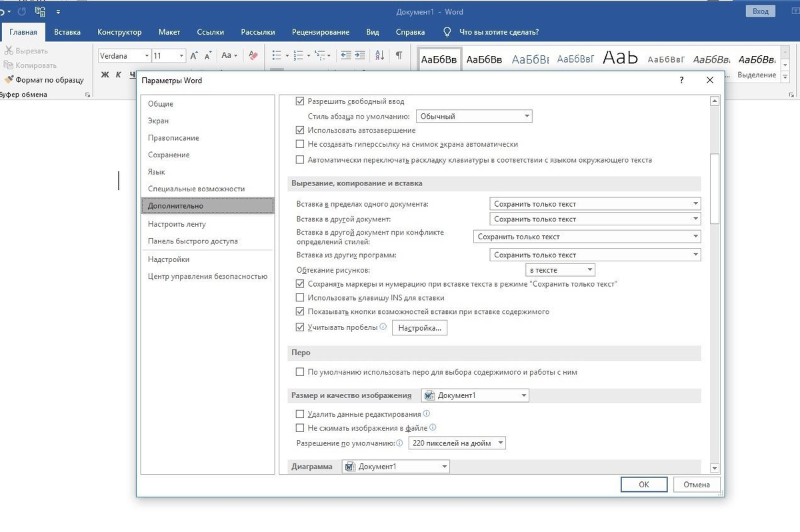The image size is (800, 532).
Task: Click info icon next to Учитывать пробелы
Action: [383, 327]
